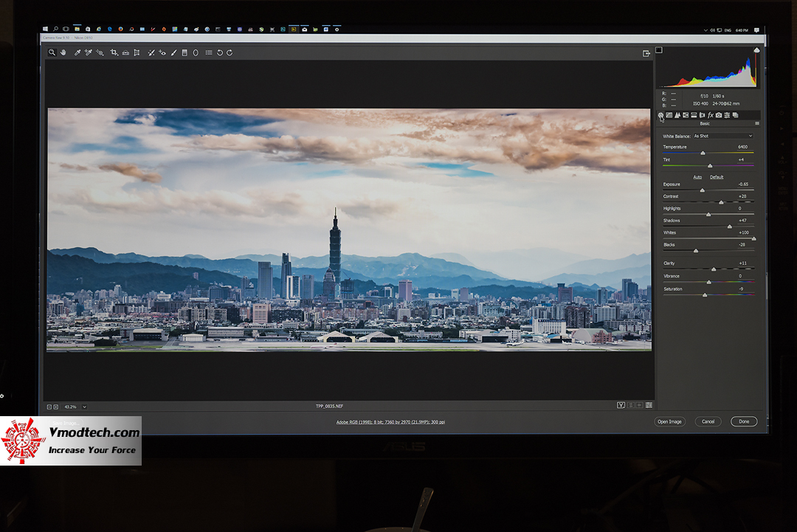Click the Whites value field +100
Screen dimensions: 797x532
tap(744, 232)
